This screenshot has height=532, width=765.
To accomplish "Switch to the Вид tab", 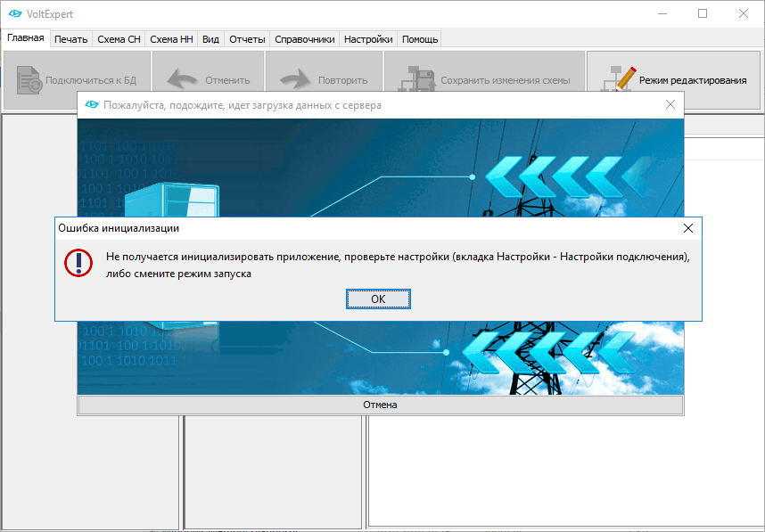I will coord(210,39).
